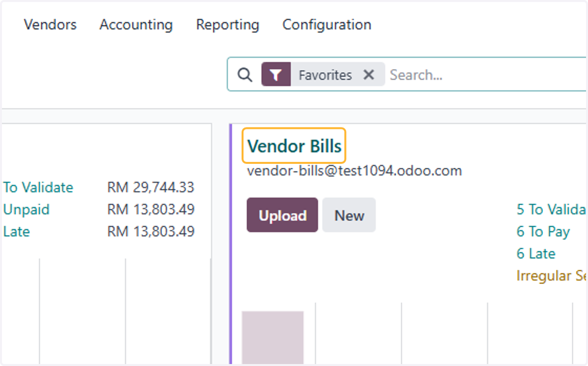The image size is (588, 366).
Task: Focus the Search input field
Action: click(x=488, y=75)
